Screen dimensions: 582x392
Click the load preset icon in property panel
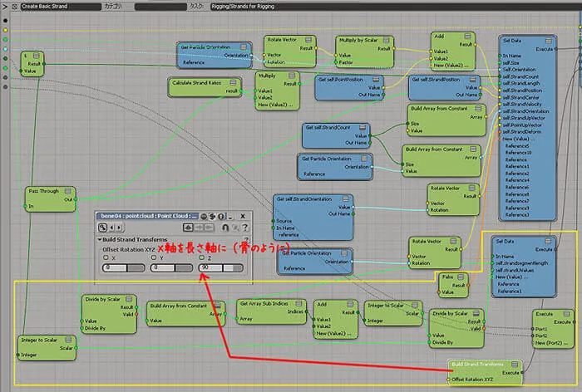click(188, 228)
